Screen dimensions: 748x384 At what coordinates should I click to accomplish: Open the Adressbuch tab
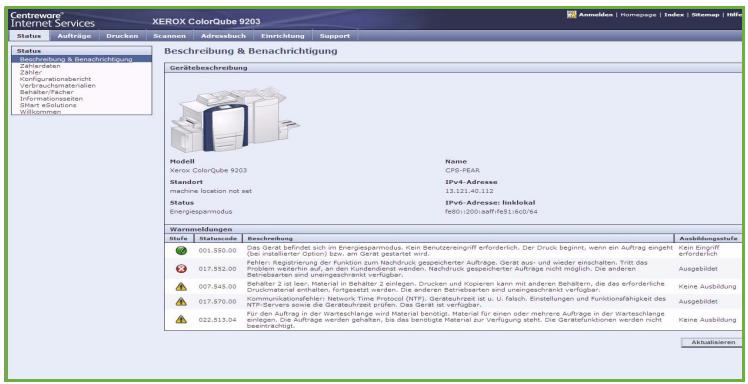[x=223, y=36]
